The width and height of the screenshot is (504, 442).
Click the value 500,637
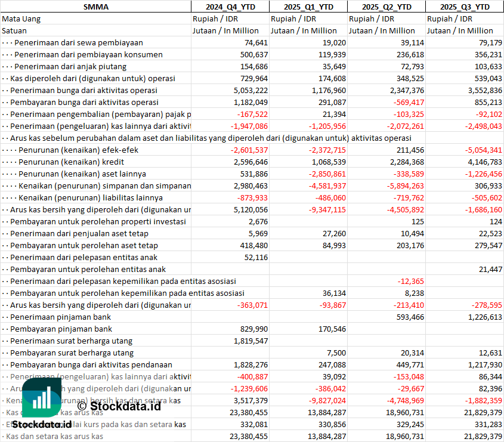[x=254, y=55]
